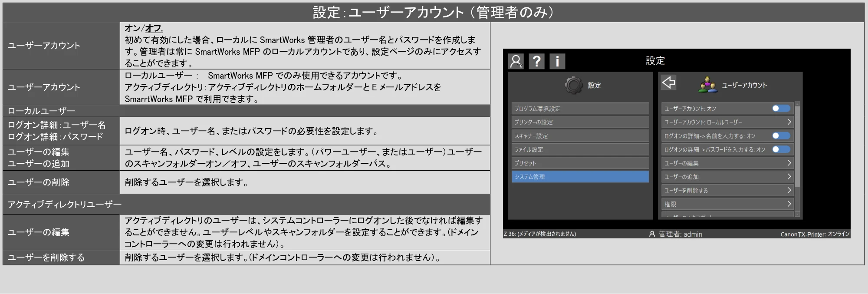Screen dimensions: 868x294
Task: Click the ユーザーアカウント panel heading text
Action: 744,85
